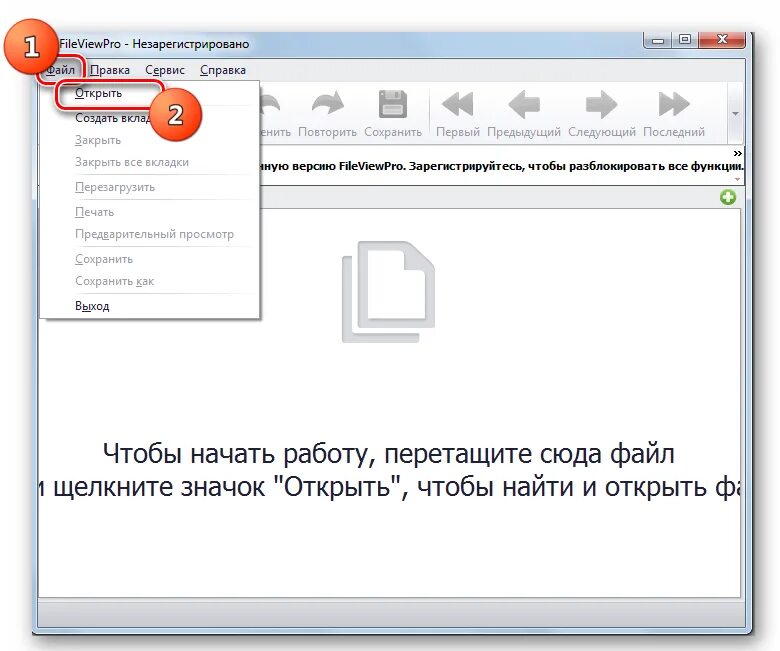Click Сохранить in the file menu
The height and width of the screenshot is (651, 780).
[x=149, y=259]
